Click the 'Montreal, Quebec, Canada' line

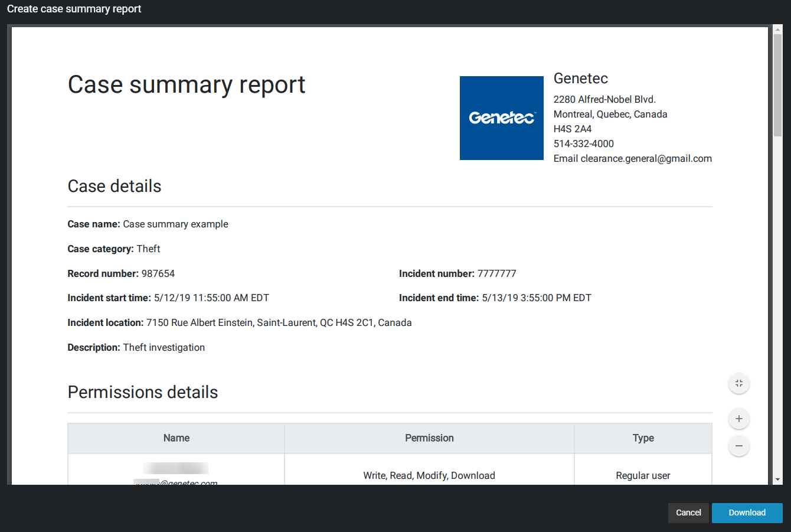click(x=610, y=114)
